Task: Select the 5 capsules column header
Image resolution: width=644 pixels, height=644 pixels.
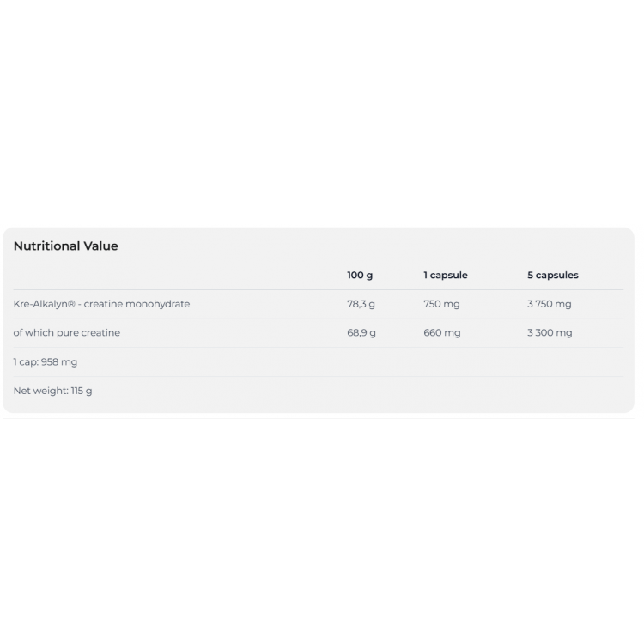Action: tap(552, 276)
